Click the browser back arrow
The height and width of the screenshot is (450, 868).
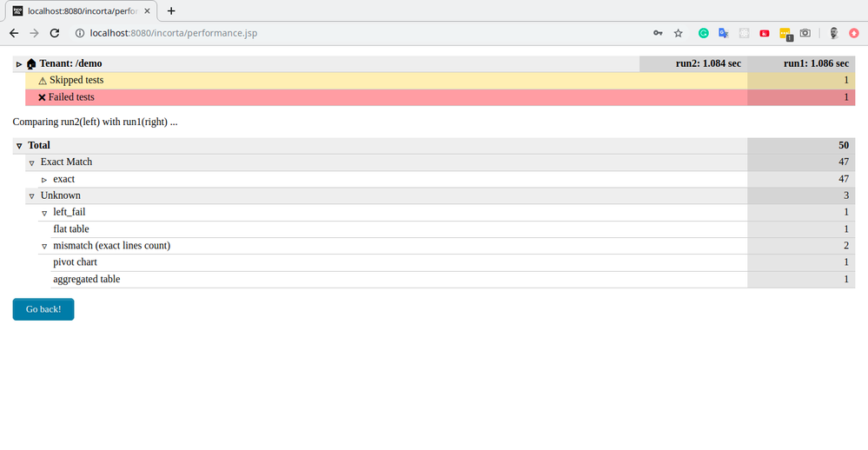point(14,33)
